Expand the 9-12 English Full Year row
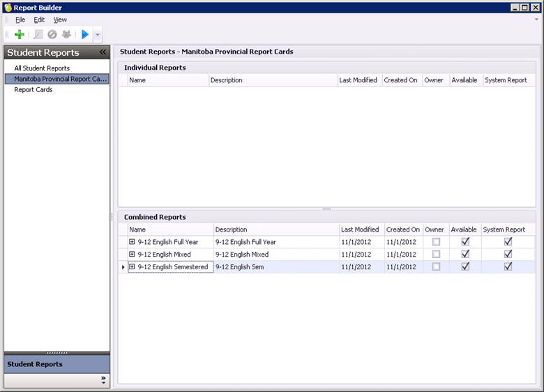This screenshot has width=544, height=392. (x=132, y=242)
